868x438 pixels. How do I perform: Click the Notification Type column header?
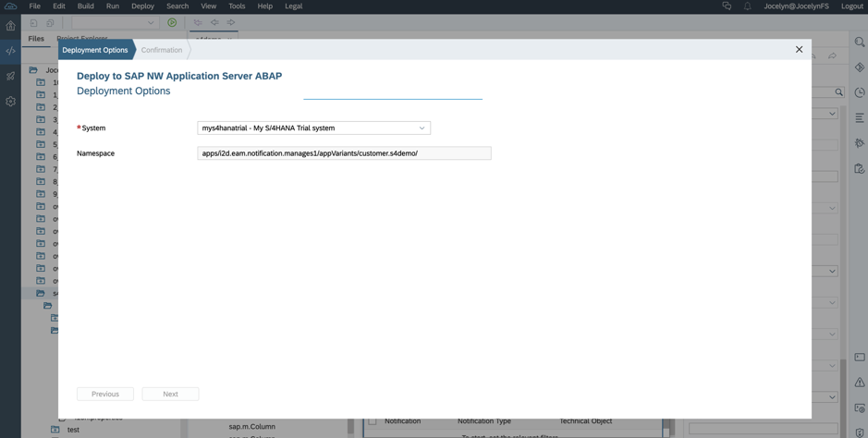point(483,421)
